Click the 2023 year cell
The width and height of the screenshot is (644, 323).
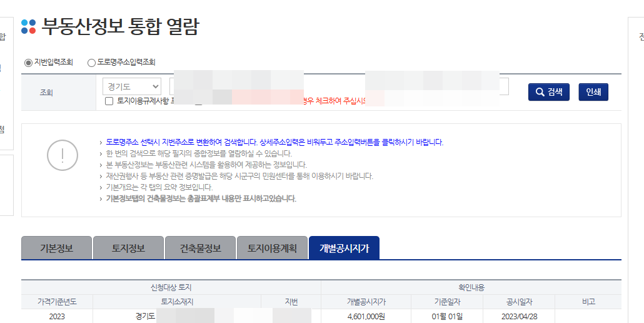[x=57, y=316]
